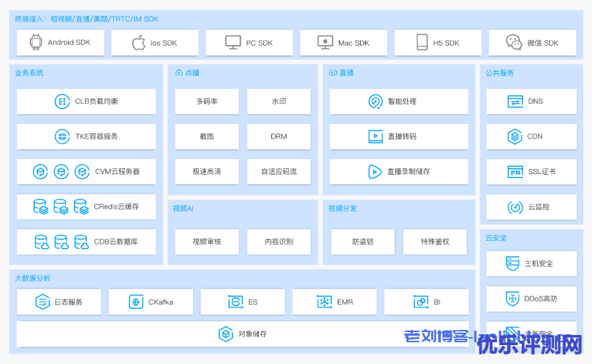Select the 多码率 box
The width and height of the screenshot is (592, 364).
pyautogui.click(x=207, y=102)
